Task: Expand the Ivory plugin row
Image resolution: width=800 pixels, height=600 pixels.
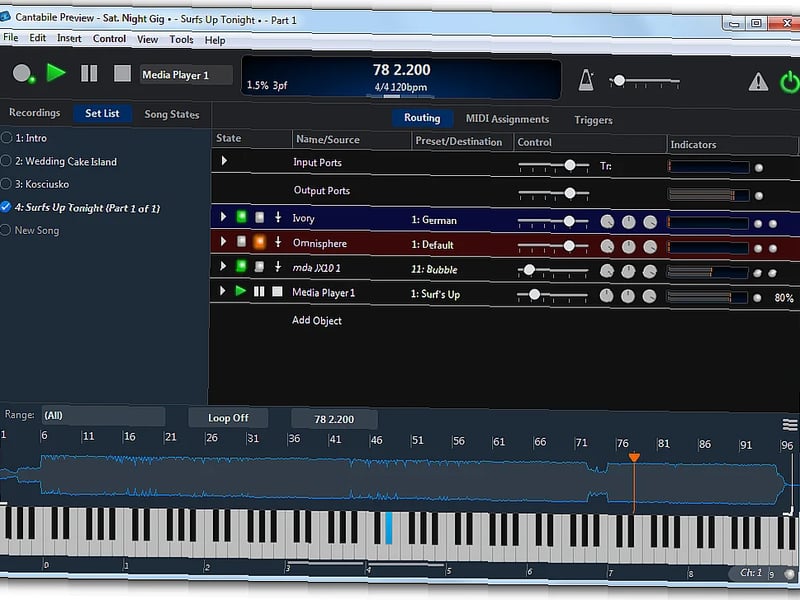Action: pyautogui.click(x=223, y=217)
